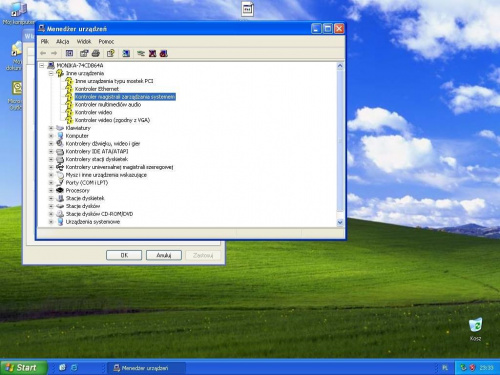The image size is (500, 375).
Task: Click the Komputer category icon
Action: click(60, 136)
